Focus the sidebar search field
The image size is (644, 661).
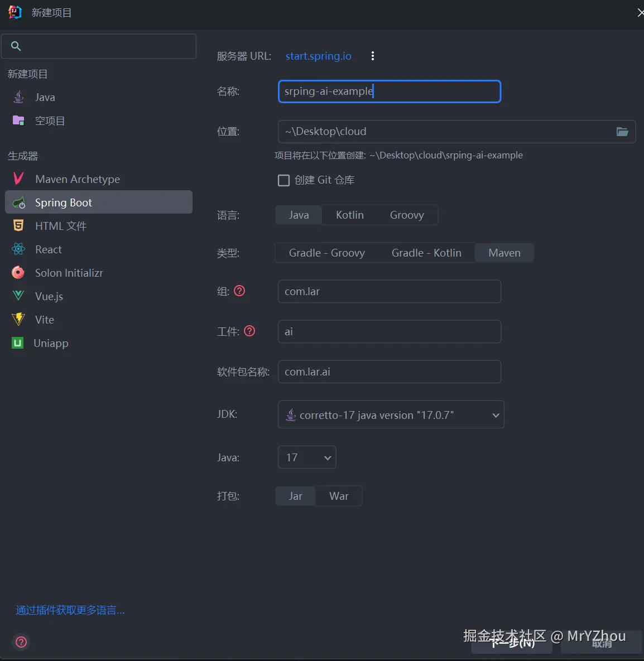[99, 46]
